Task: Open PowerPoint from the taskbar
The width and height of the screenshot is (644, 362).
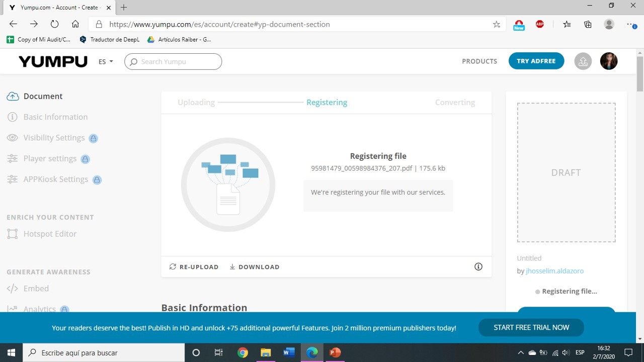Action: (335, 352)
